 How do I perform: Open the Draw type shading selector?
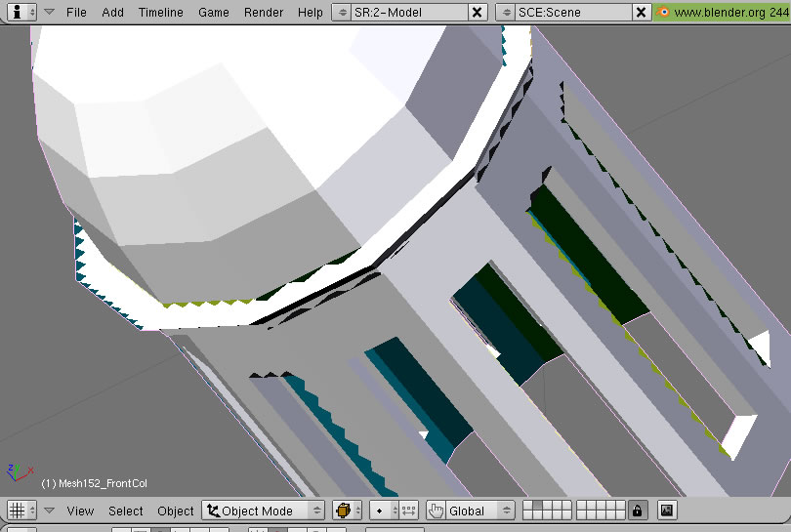349,511
